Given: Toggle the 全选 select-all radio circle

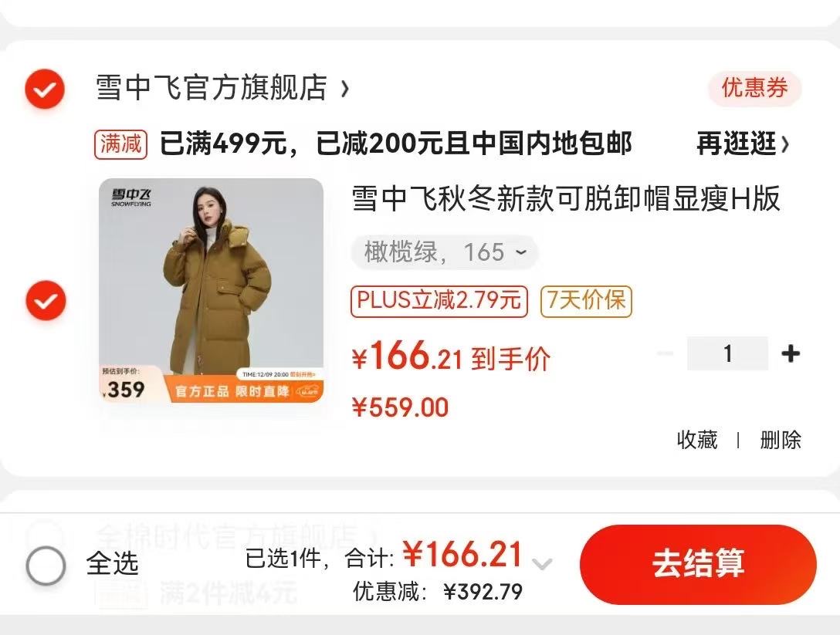Looking at the screenshot, I should tap(46, 566).
